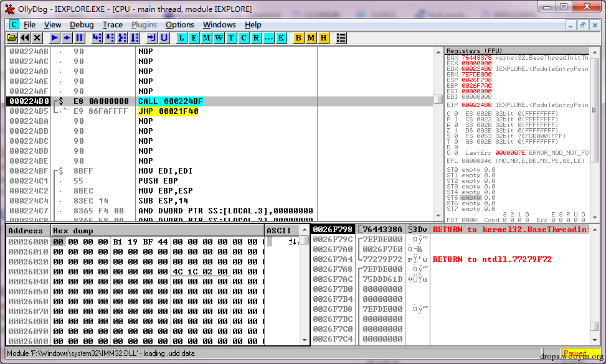Open Call stack with K icon

click(281, 38)
